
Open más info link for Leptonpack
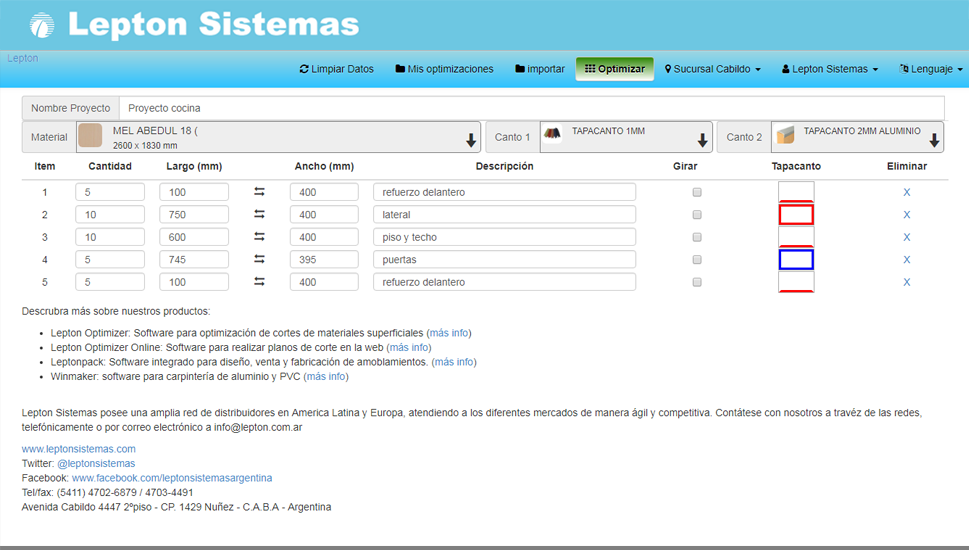click(454, 362)
